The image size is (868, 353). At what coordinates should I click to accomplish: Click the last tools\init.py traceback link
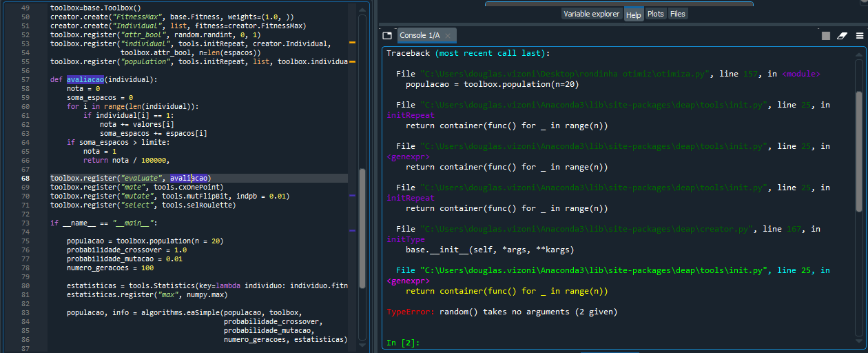[595, 270]
